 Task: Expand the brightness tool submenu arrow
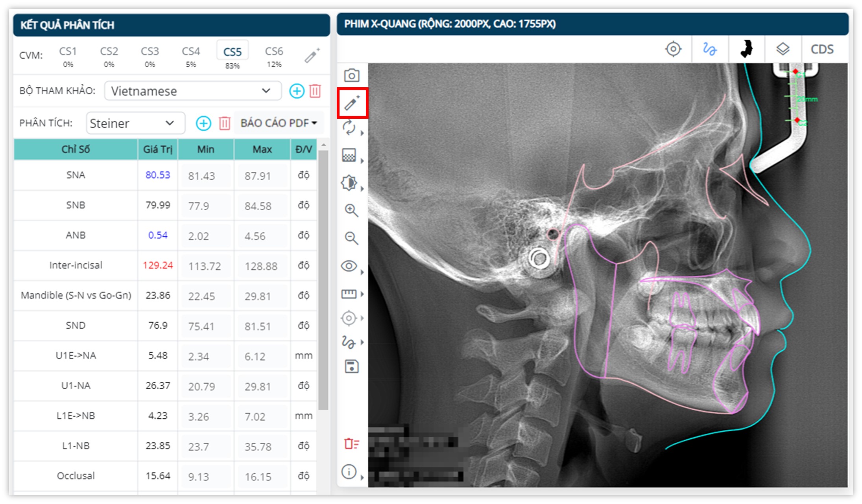coord(362,189)
